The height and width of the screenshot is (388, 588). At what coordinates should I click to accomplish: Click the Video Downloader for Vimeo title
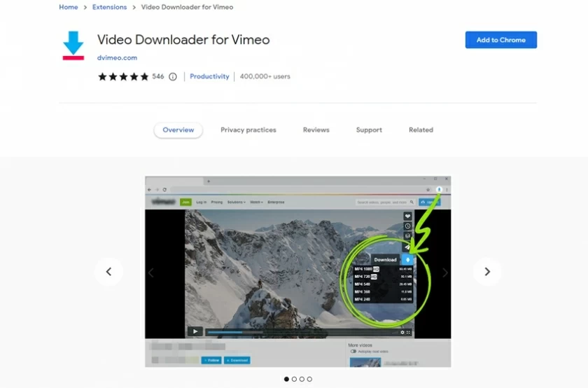pos(183,40)
